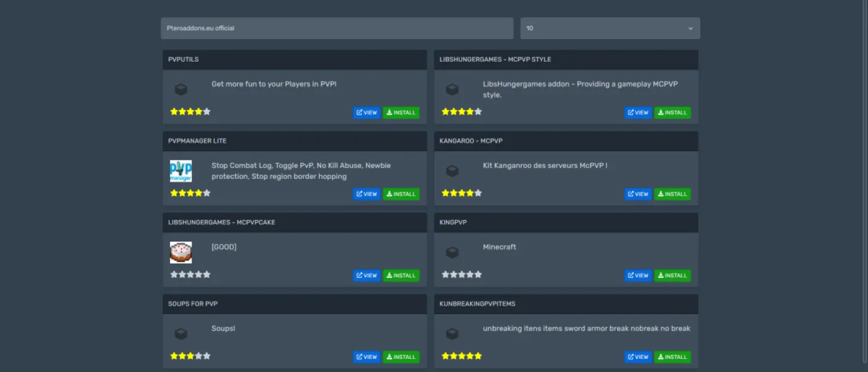Image resolution: width=868 pixels, height=372 pixels.
Task: View the PVPMANAGER LITE plugin
Action: tap(367, 194)
